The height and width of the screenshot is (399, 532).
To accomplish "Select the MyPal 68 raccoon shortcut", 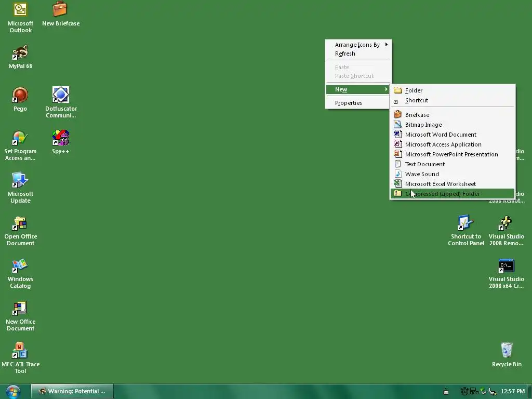I will tap(20, 57).
